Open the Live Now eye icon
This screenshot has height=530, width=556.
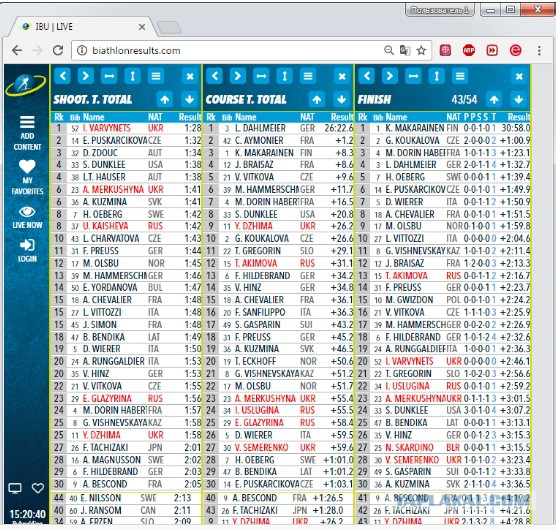[x=27, y=212]
